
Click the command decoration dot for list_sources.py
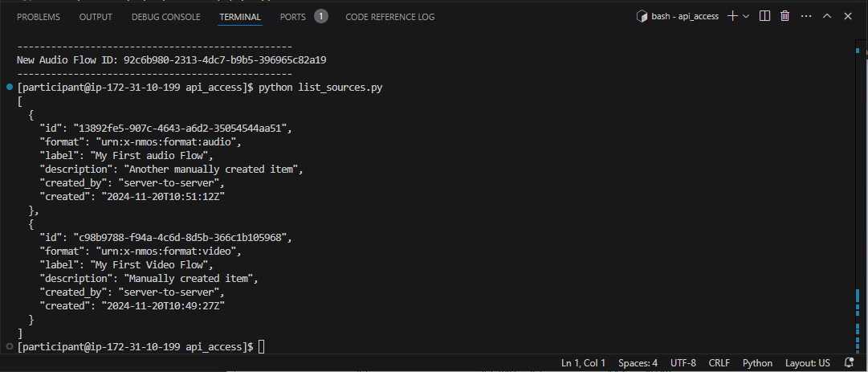tap(10, 87)
